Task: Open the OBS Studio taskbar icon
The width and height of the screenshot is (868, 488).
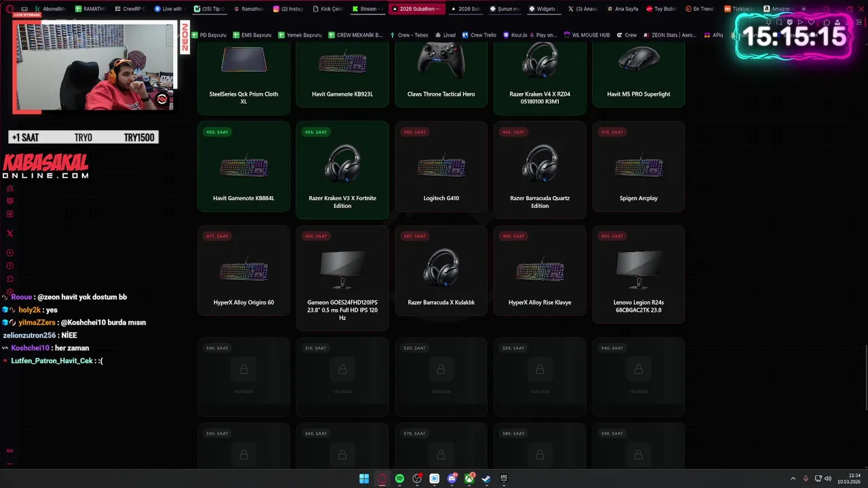Action: pos(417,479)
